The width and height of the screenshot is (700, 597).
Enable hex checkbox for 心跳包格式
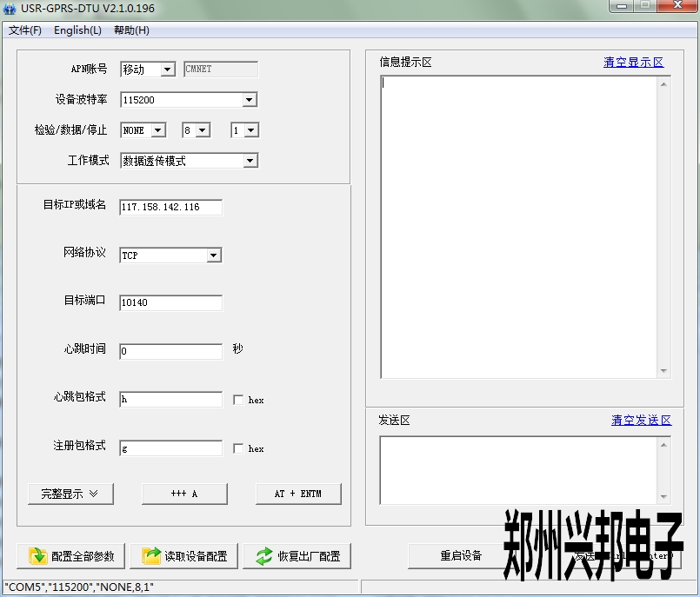pos(238,401)
